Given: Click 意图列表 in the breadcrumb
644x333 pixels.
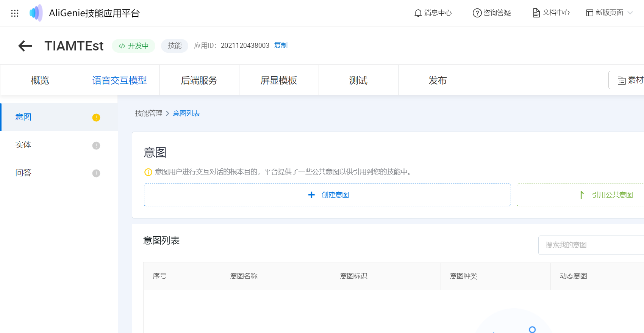Looking at the screenshot, I should click(186, 113).
